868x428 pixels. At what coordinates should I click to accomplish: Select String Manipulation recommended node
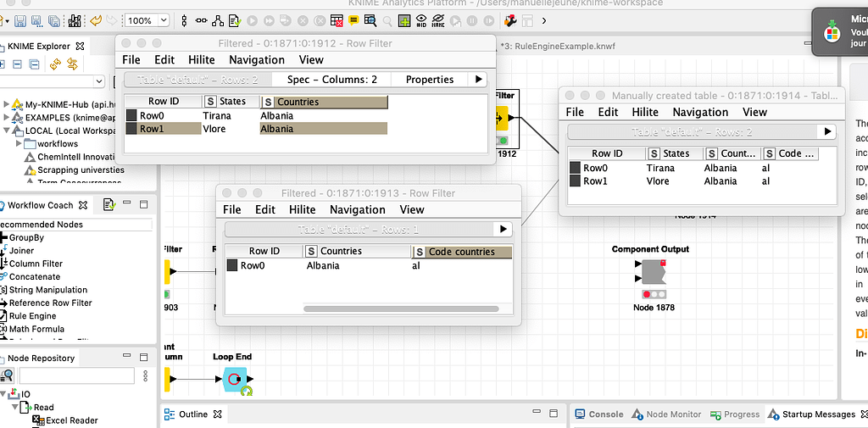coord(48,290)
